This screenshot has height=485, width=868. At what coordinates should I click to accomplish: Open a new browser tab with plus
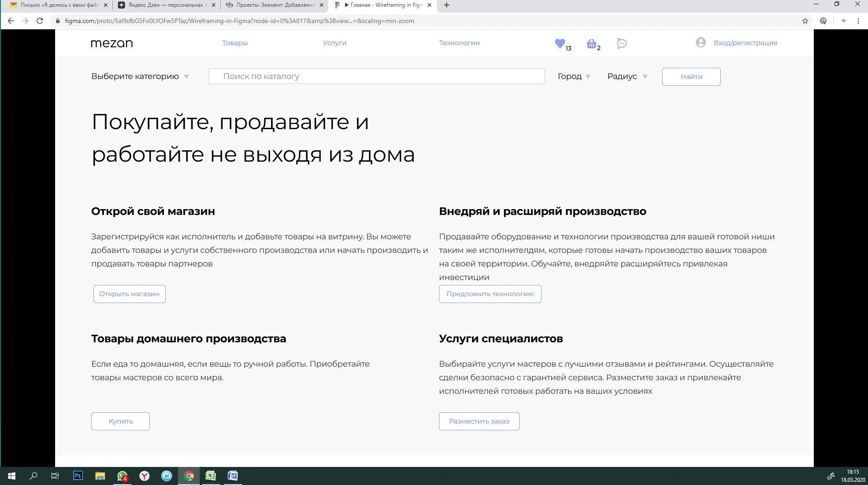pyautogui.click(x=447, y=5)
